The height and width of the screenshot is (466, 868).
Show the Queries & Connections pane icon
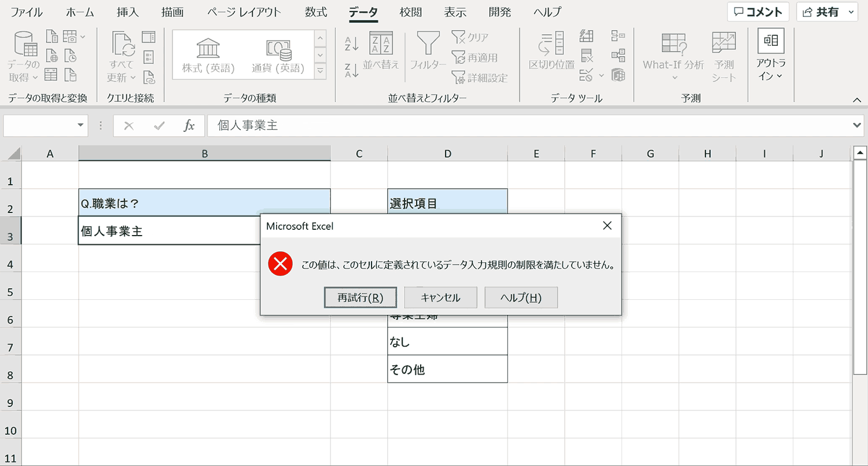tap(149, 37)
